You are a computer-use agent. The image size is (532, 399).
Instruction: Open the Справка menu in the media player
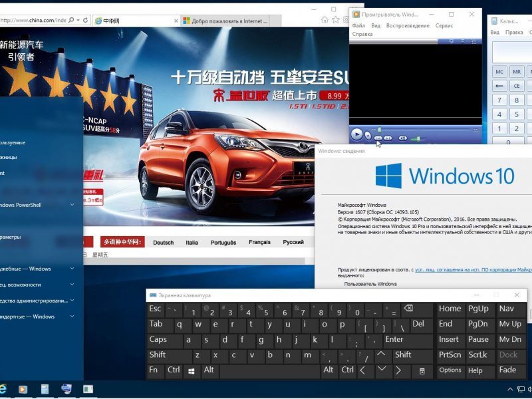point(362,34)
